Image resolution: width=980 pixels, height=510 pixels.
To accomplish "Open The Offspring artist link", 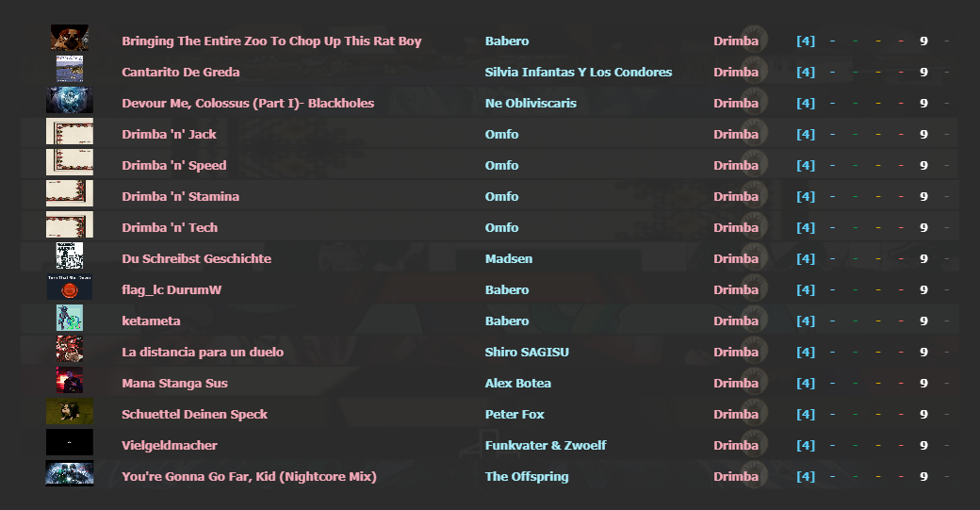I will [x=527, y=476].
